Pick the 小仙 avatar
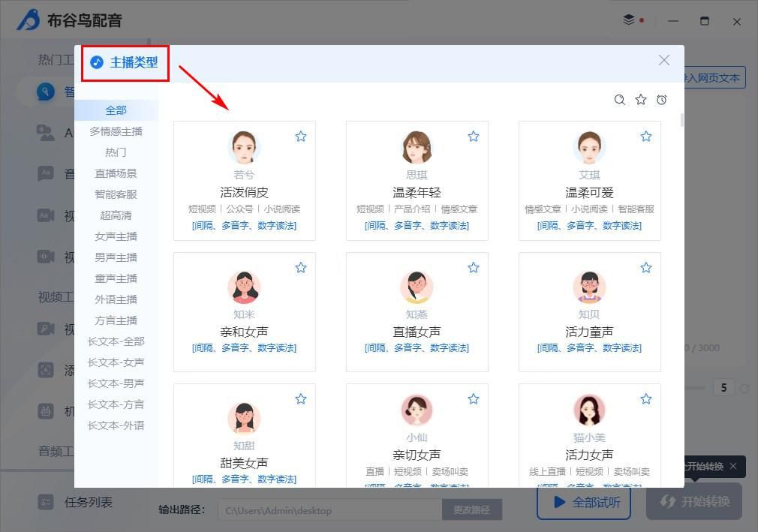Viewport: 758px width, 532px height. pyautogui.click(x=417, y=410)
